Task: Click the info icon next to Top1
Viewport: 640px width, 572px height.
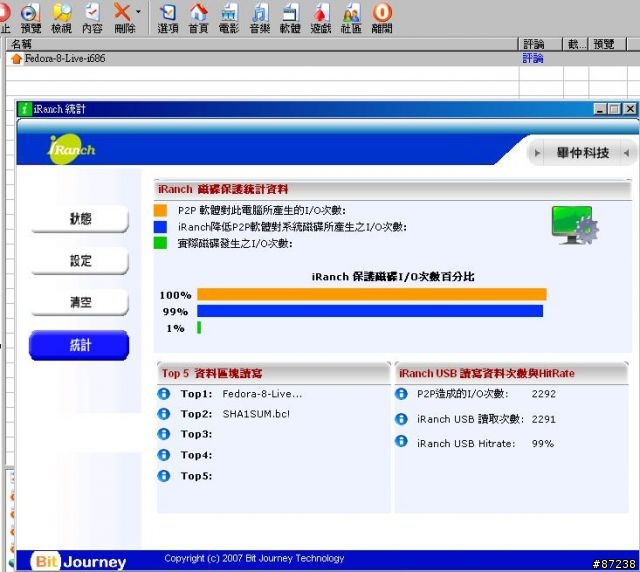Action: [164, 394]
